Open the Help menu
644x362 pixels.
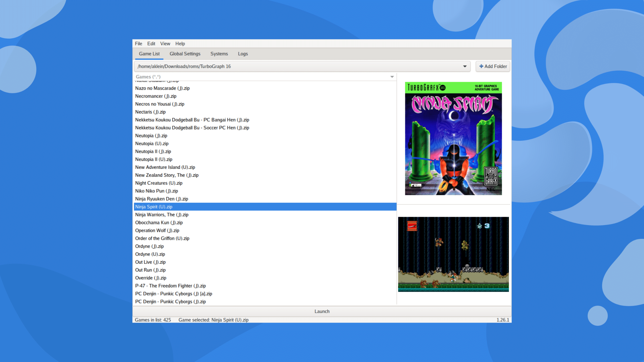tap(180, 43)
